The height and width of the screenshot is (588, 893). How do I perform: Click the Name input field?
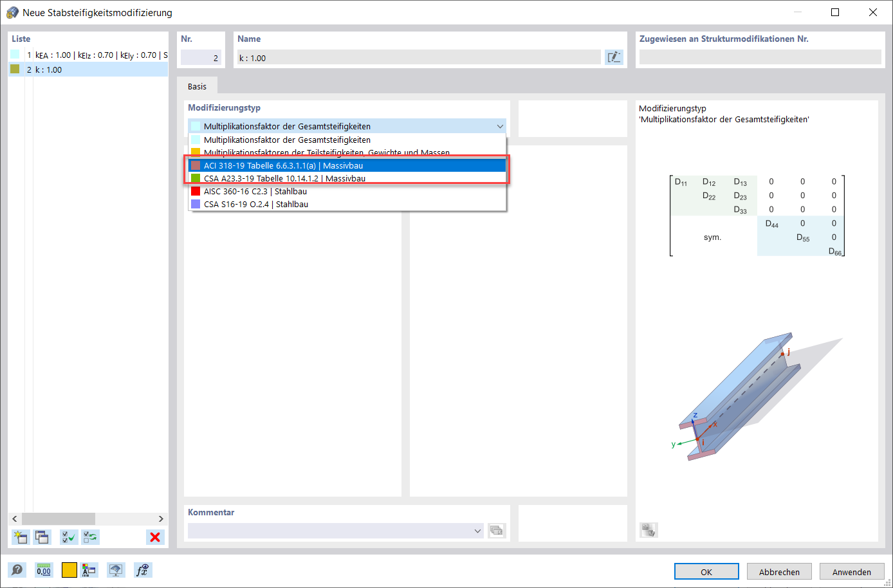(419, 57)
